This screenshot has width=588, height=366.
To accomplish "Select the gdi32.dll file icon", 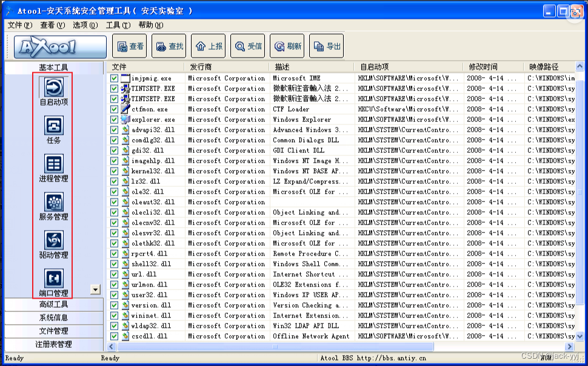I will point(125,151).
